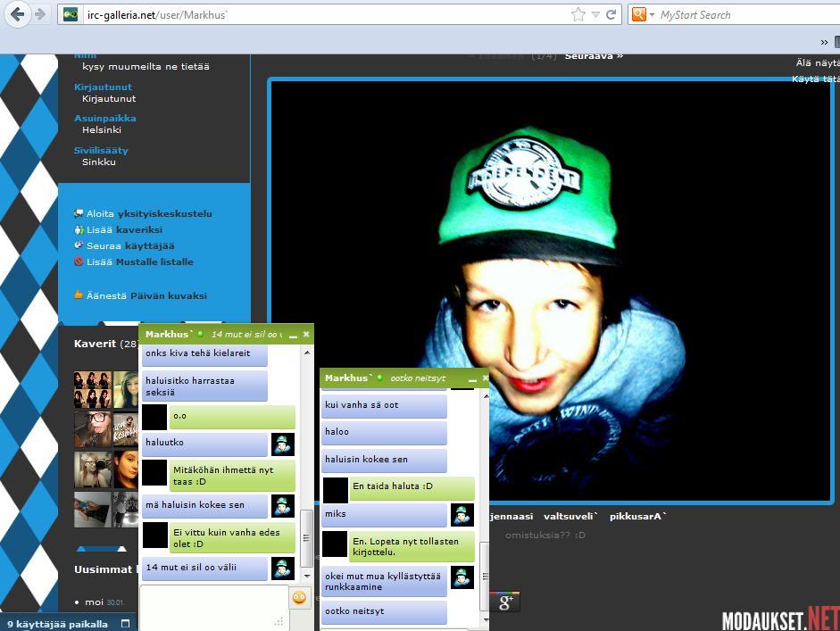This screenshot has width=840, height=631.
Task: Click Lisää kaveriksi link
Action: (124, 229)
